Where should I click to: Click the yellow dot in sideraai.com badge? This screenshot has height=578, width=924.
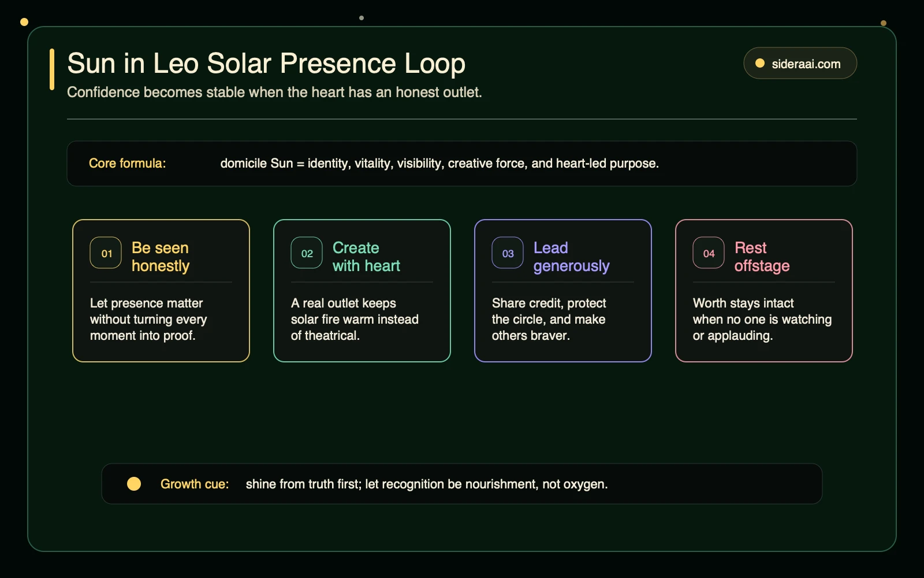tap(760, 64)
